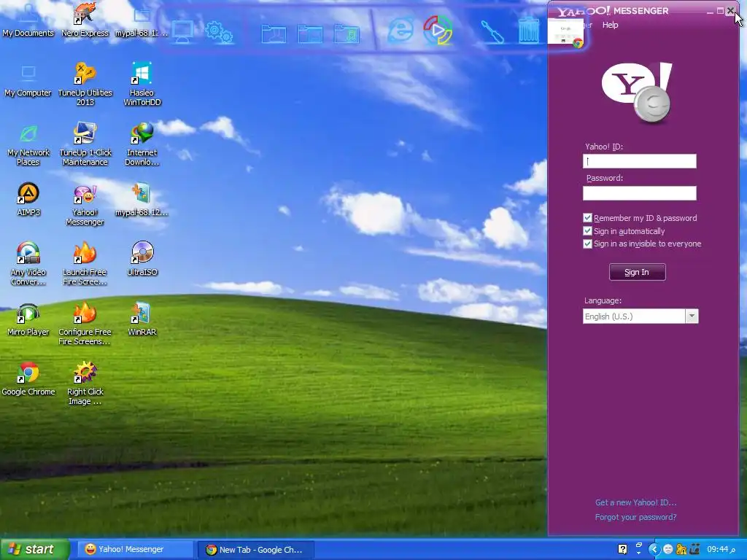Click the Sign In button
This screenshot has width=747, height=560.
[x=637, y=272]
